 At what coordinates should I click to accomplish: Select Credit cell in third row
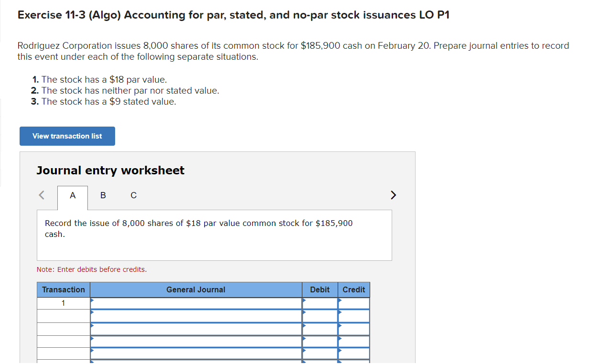354,329
